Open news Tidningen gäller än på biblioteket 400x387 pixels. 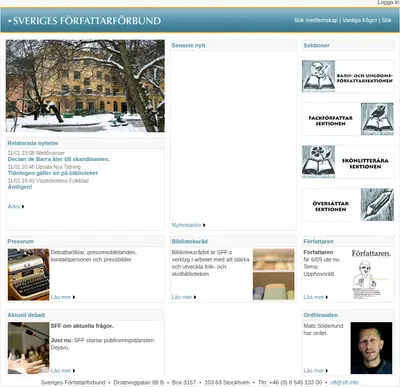[53, 173]
